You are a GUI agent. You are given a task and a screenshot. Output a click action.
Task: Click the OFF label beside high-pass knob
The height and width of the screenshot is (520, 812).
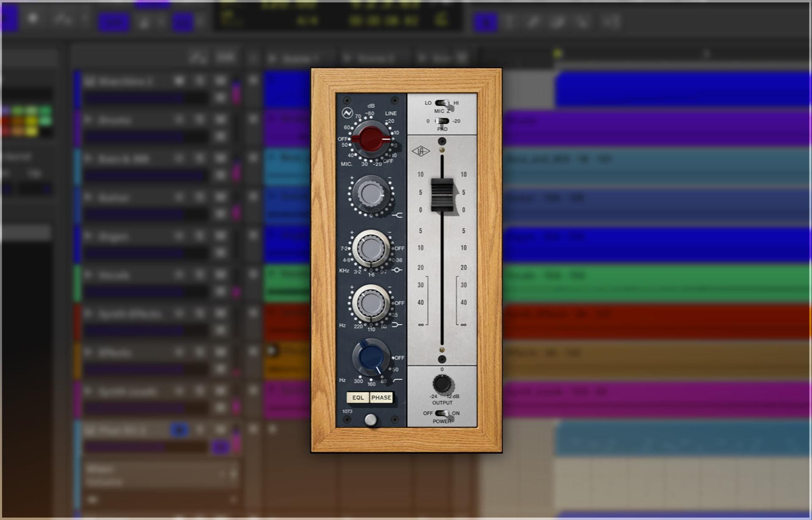[x=399, y=358]
